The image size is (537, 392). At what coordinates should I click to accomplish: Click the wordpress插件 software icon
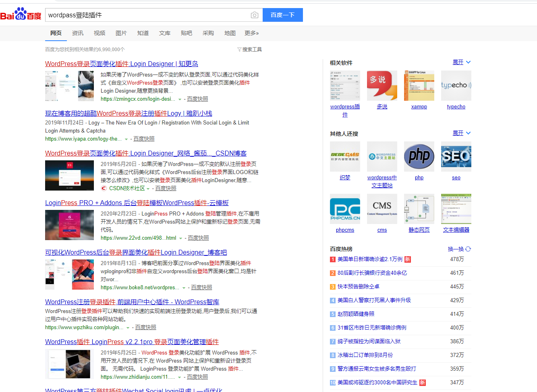click(x=345, y=85)
